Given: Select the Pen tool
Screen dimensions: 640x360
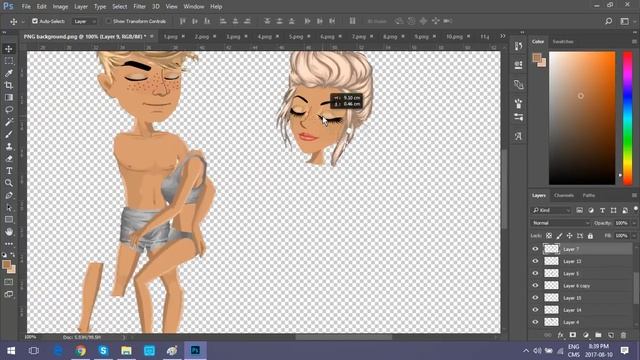Looking at the screenshot, I should [x=9, y=195].
